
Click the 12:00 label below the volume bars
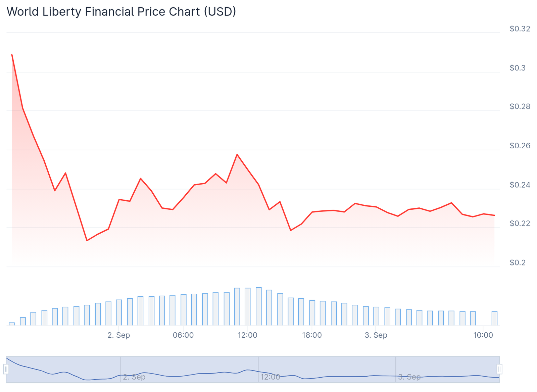click(x=247, y=335)
